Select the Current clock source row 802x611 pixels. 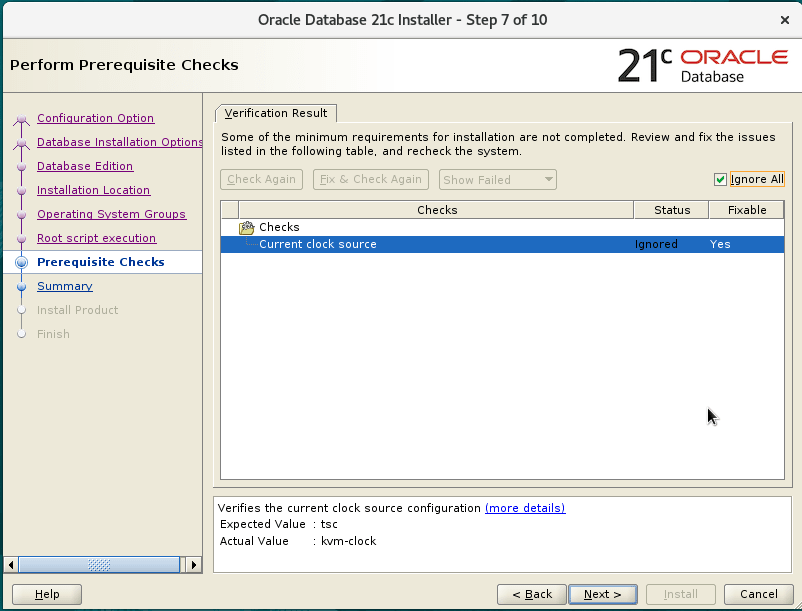(x=502, y=244)
